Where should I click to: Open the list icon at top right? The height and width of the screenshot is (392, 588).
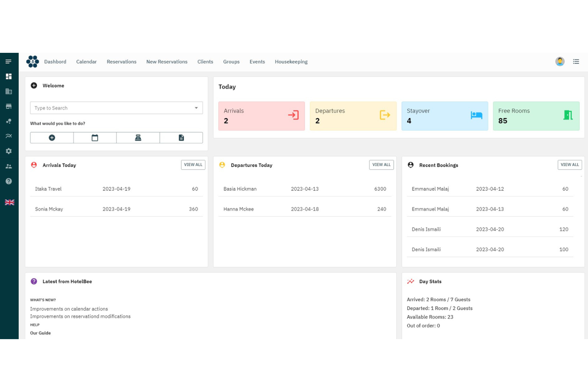click(576, 62)
